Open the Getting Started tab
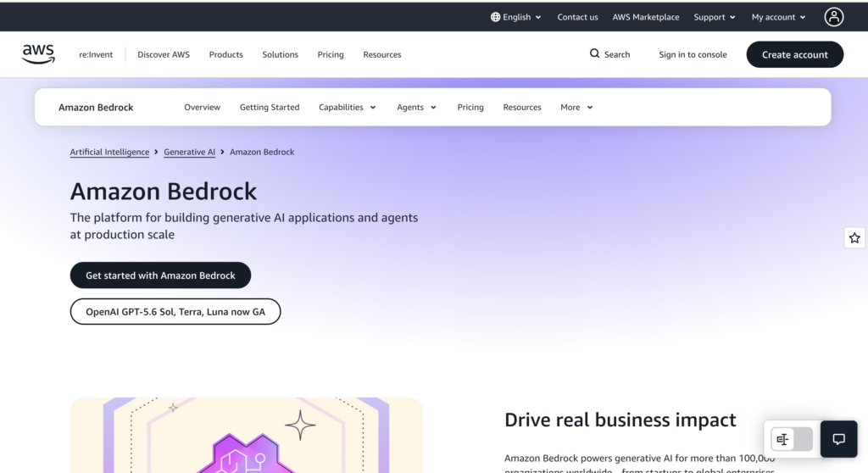Screen dimensions: 868x473 (270, 108)
